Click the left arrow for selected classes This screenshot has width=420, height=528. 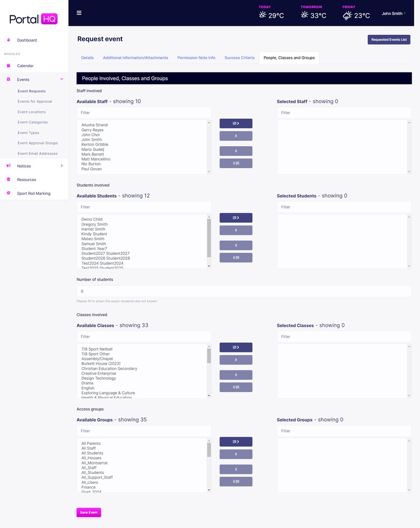click(236, 375)
